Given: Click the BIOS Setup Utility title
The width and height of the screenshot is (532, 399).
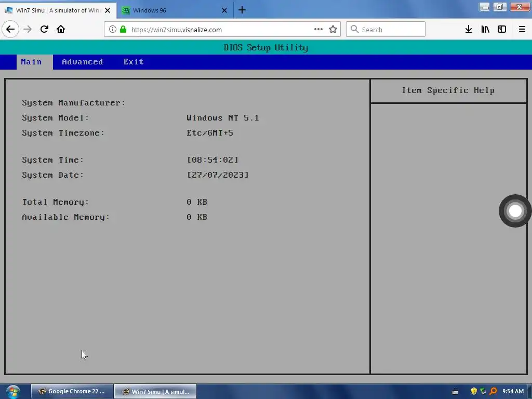Looking at the screenshot, I should [266, 47].
